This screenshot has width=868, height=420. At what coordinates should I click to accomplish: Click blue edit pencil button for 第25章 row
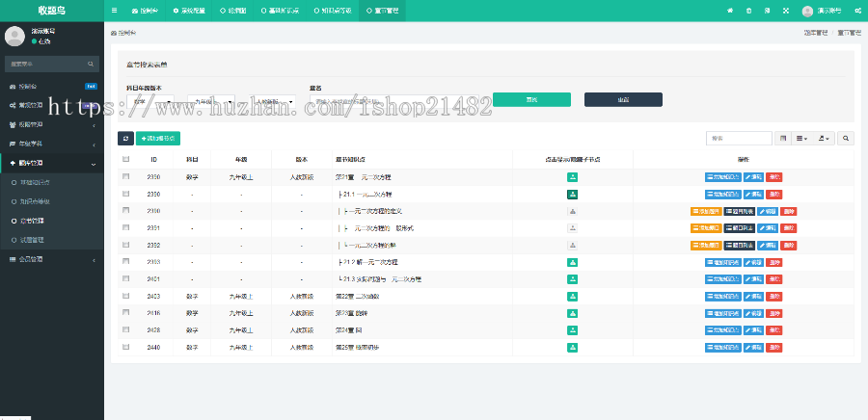point(753,348)
